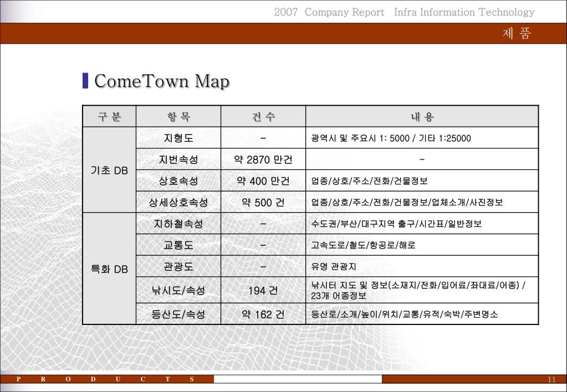The height and width of the screenshot is (392, 567).
Task: Click the 194 건 count
Action: pyautogui.click(x=263, y=290)
